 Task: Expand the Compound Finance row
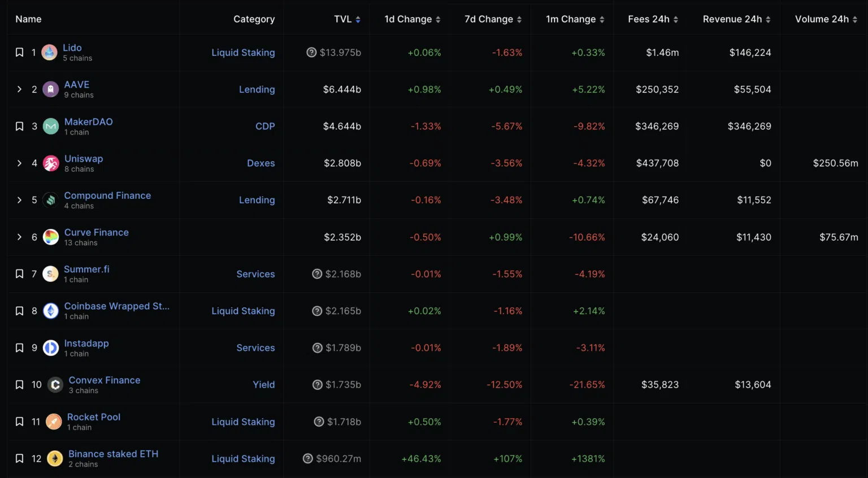coord(19,200)
